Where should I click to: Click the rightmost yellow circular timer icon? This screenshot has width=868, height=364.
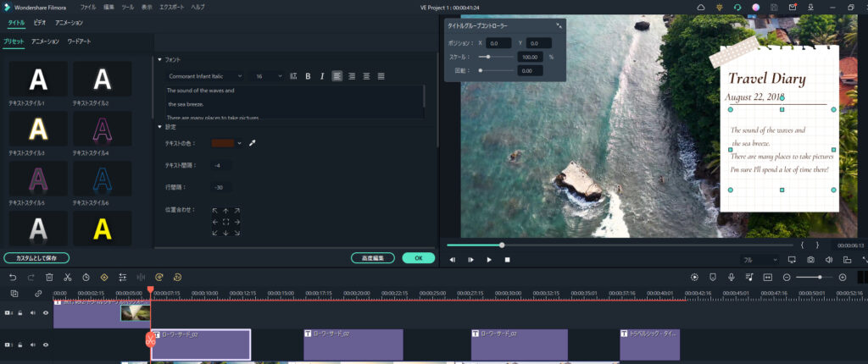coord(177,277)
